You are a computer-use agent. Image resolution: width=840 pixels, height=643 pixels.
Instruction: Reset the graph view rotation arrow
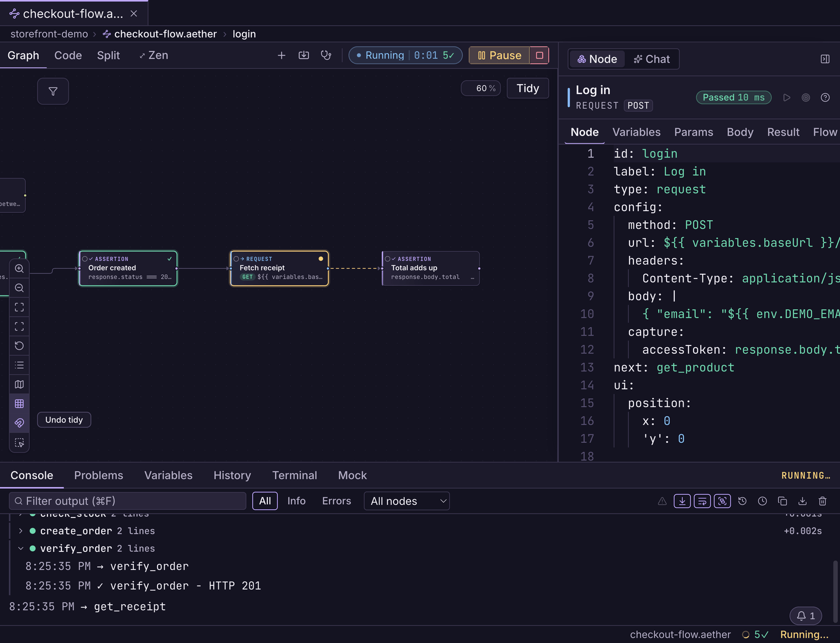point(19,346)
